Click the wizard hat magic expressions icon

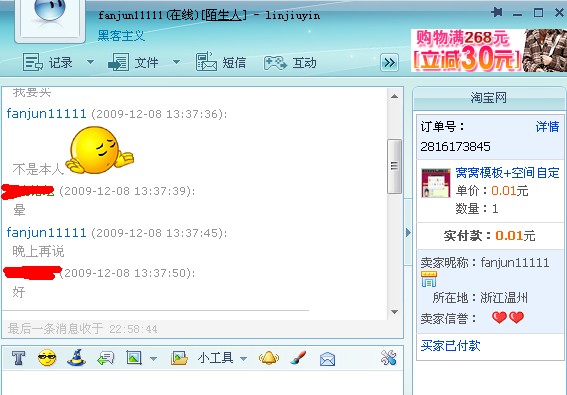tap(76, 358)
